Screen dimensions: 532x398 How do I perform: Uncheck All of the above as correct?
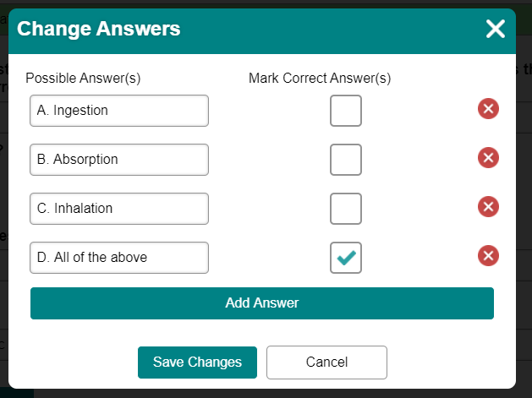[346, 258]
